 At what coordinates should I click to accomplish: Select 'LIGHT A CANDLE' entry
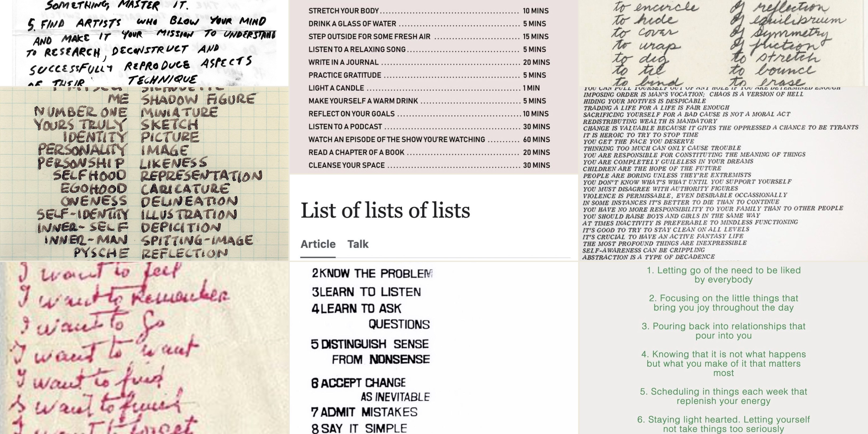tap(424, 88)
